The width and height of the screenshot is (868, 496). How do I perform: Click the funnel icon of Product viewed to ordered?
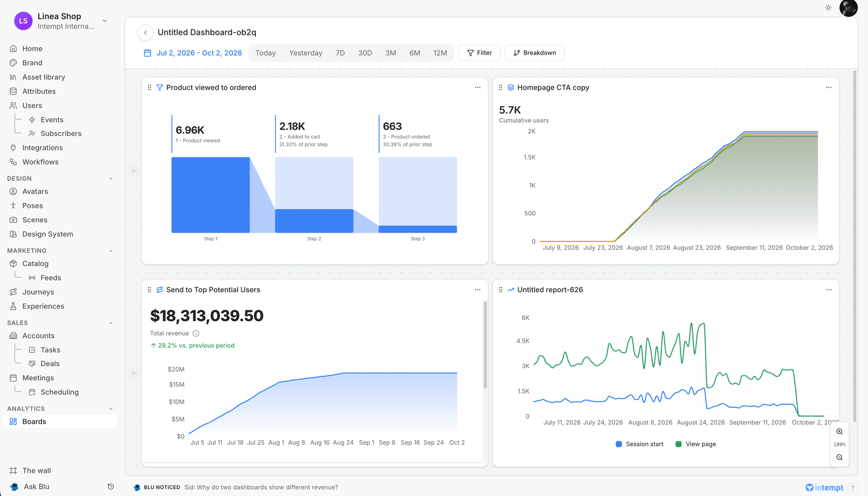(160, 88)
